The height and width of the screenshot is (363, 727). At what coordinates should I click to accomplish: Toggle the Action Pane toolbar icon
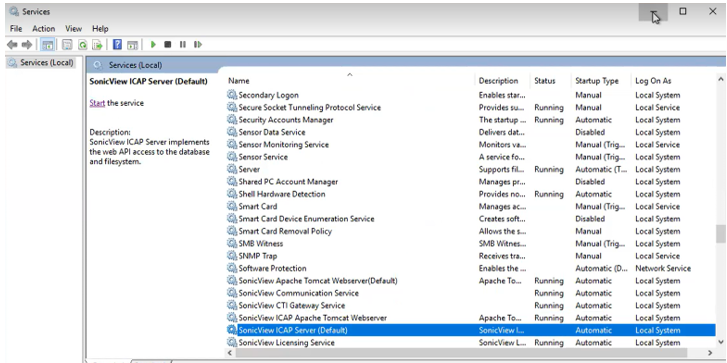click(x=133, y=45)
